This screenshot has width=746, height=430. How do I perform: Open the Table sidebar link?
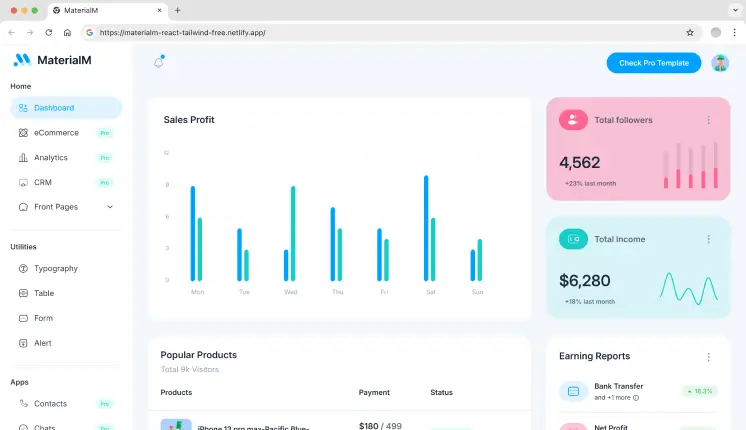tap(44, 294)
